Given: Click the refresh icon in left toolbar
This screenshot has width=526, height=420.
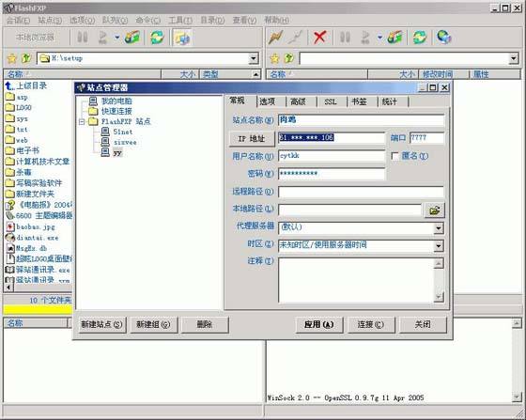Looking at the screenshot, I should (x=157, y=37).
